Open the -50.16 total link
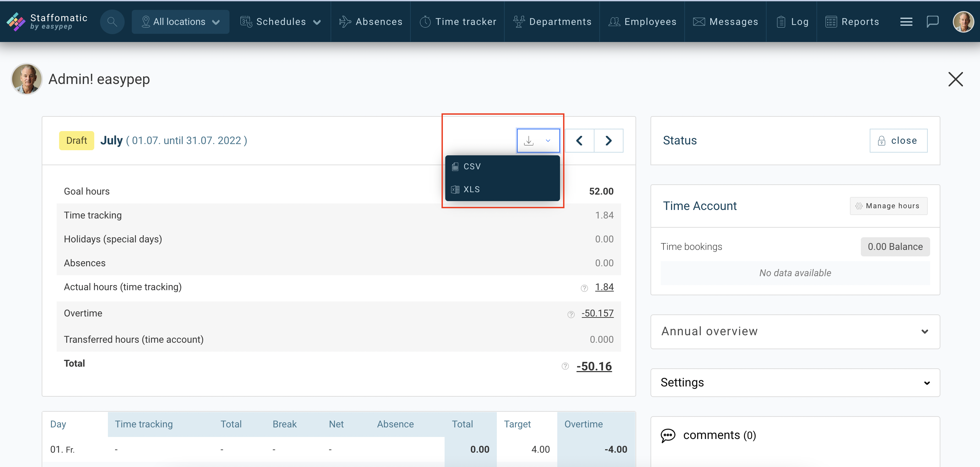This screenshot has width=980, height=467. coord(594,366)
